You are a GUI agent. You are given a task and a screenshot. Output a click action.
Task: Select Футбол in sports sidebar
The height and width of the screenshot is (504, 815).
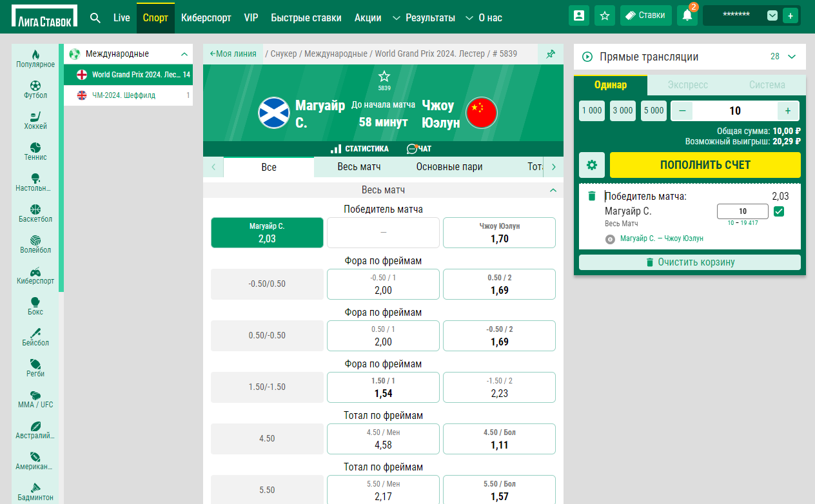[35, 89]
